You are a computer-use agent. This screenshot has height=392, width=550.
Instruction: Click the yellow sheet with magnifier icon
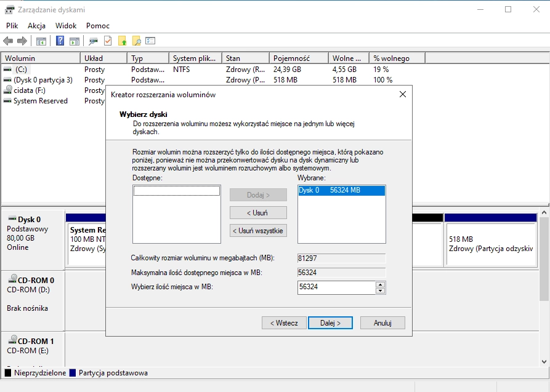tap(137, 41)
